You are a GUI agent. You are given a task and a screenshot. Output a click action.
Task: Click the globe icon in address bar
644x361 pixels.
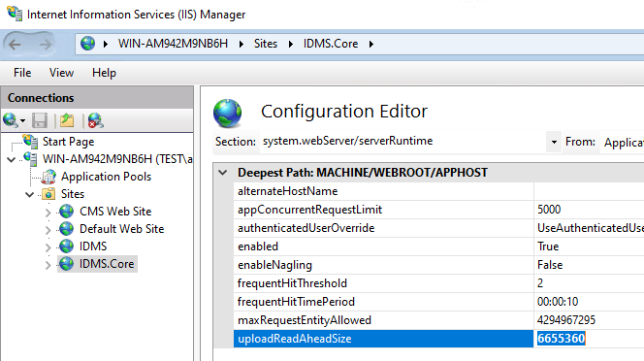(87, 43)
